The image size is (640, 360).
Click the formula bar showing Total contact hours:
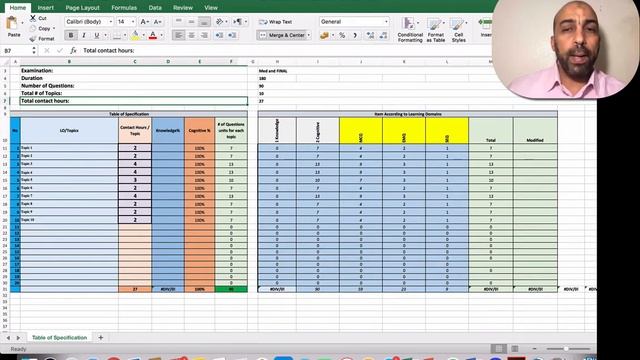point(286,51)
